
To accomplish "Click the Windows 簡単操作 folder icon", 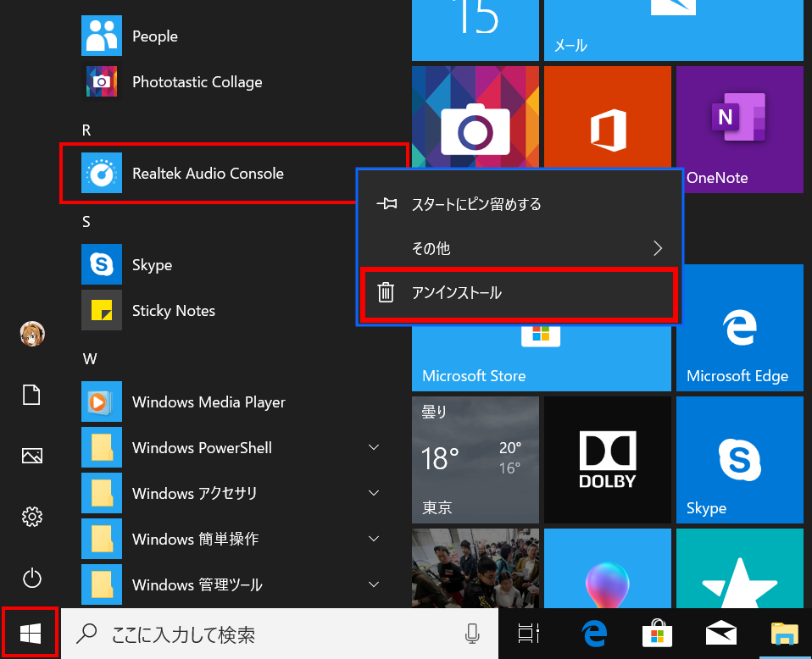I will tap(102, 539).
